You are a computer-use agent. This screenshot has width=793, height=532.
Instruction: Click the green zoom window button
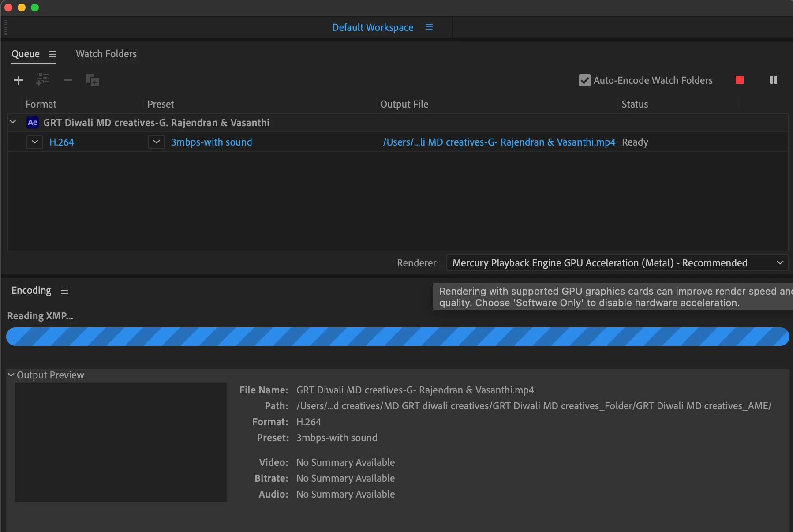coord(35,7)
